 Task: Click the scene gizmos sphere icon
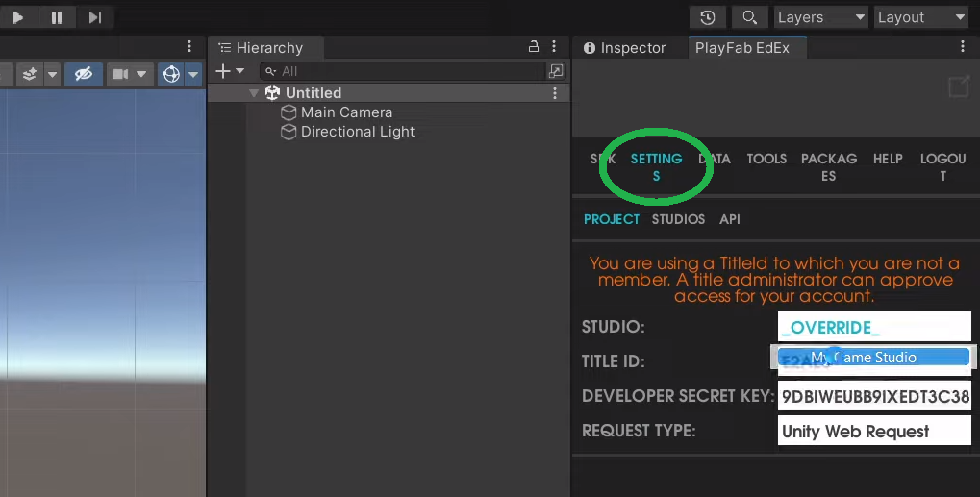point(171,74)
